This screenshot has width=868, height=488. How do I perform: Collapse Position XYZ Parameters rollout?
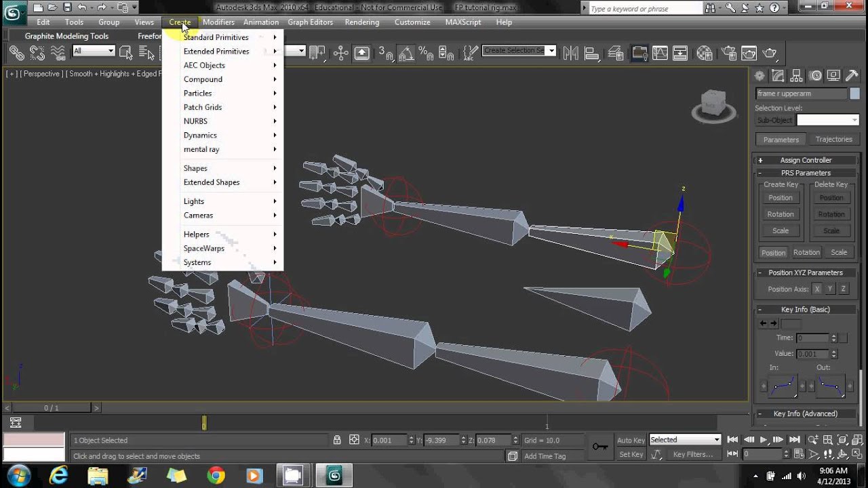click(806, 272)
